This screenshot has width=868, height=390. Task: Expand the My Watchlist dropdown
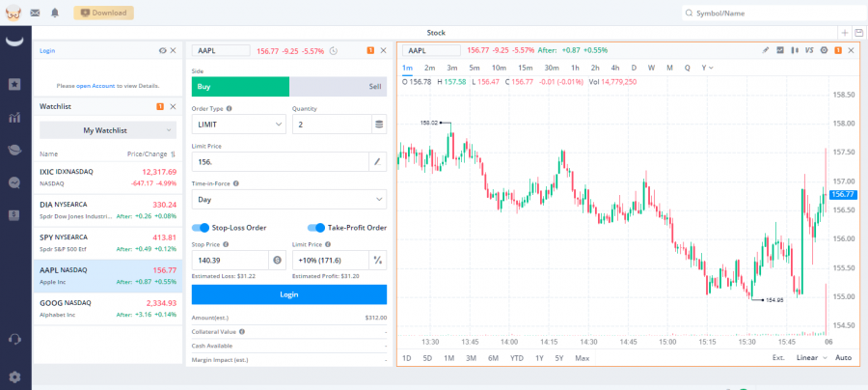click(x=107, y=129)
